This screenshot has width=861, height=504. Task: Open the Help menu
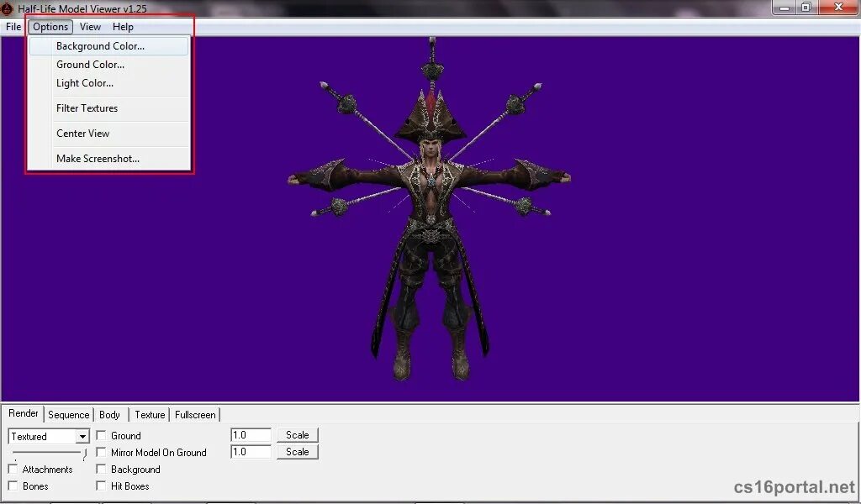click(x=123, y=27)
